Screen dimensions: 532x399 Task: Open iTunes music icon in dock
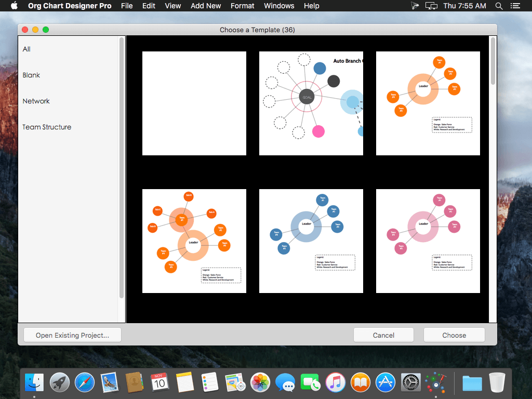tap(335, 382)
